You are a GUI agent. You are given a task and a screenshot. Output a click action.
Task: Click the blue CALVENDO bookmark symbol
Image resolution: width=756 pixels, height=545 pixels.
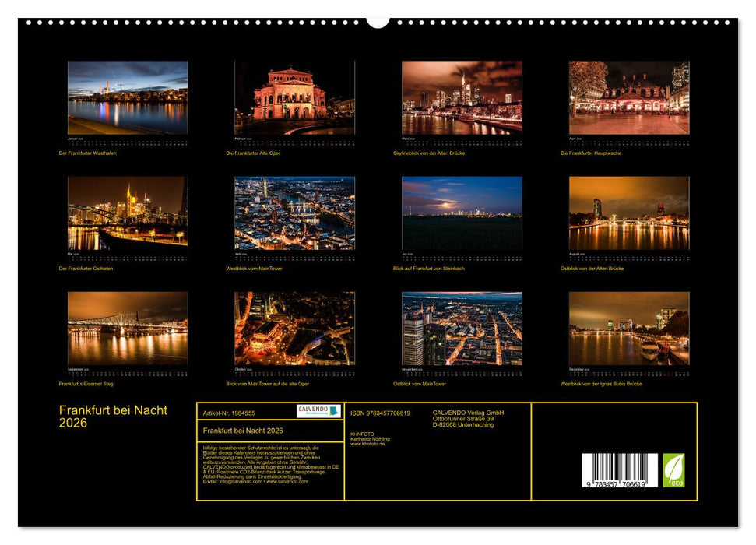pos(332,412)
